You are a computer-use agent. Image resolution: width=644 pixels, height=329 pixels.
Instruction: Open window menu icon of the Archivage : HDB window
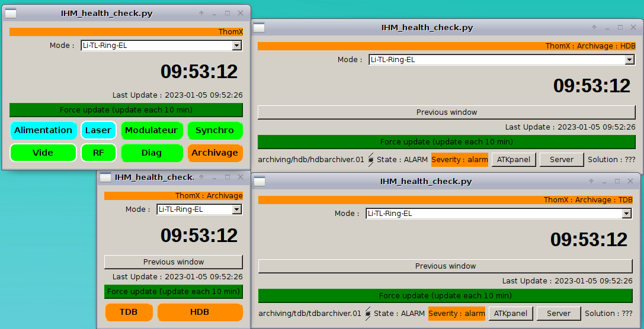click(259, 27)
